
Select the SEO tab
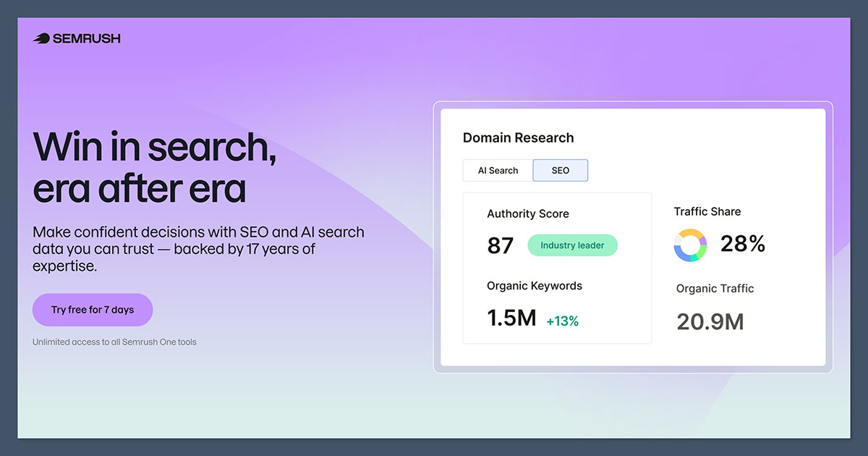(x=561, y=171)
